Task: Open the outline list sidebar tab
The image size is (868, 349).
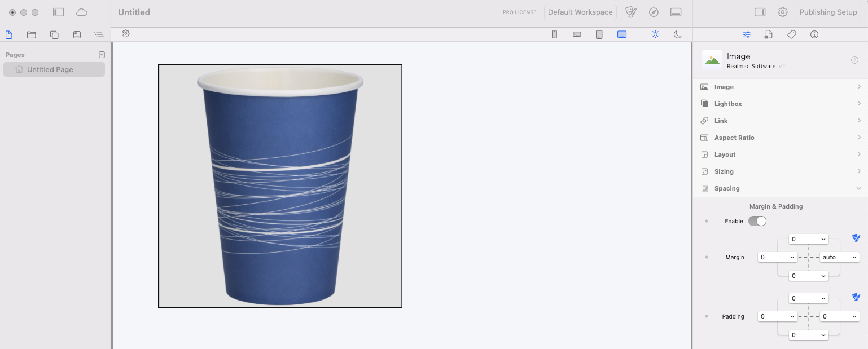Action: pos(99,34)
